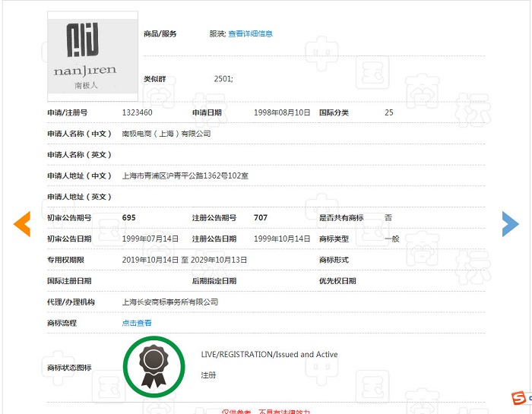Viewport: 532px width, 414px height.
Task: Click the 注册 status text below badge
Action: coord(208,375)
